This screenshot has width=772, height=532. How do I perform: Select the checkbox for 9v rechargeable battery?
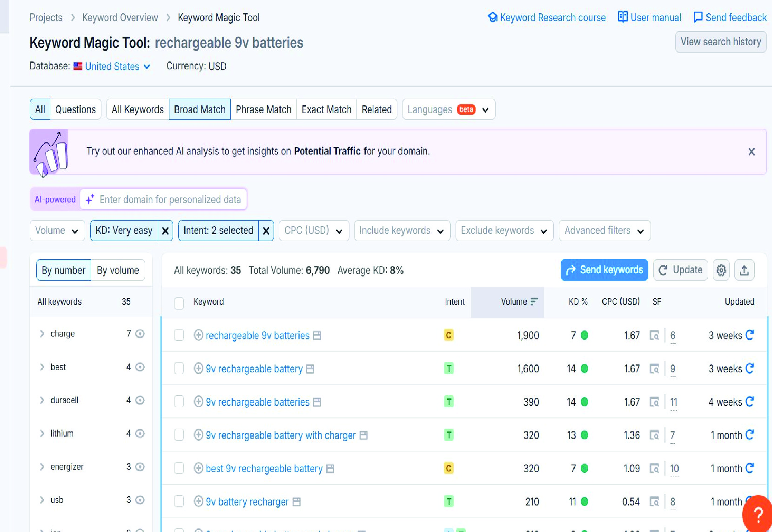179,368
